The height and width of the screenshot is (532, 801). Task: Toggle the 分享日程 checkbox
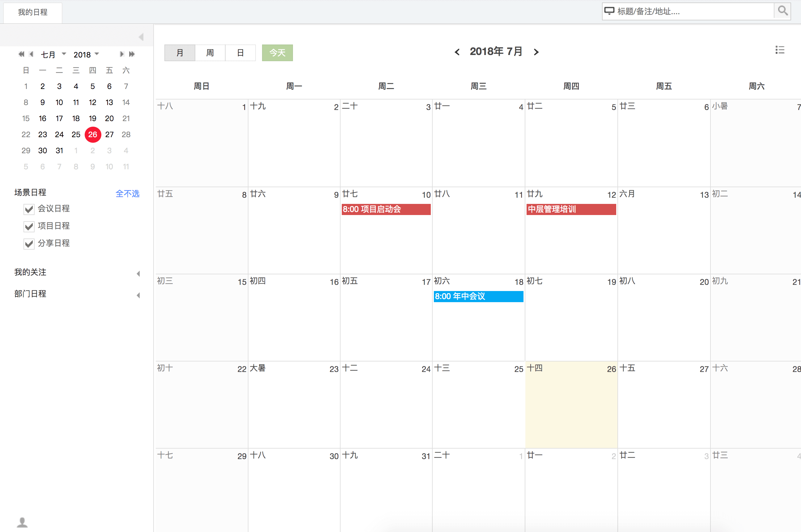pos(29,244)
